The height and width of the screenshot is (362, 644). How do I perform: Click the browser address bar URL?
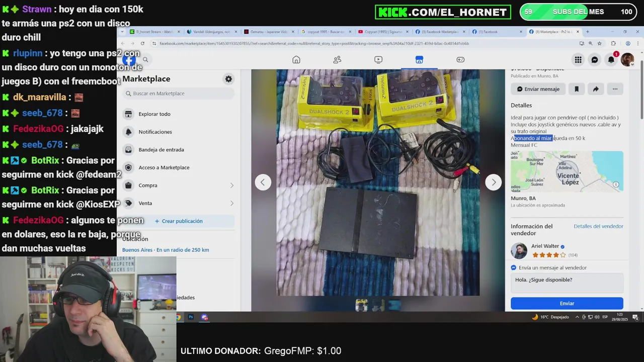(x=314, y=43)
